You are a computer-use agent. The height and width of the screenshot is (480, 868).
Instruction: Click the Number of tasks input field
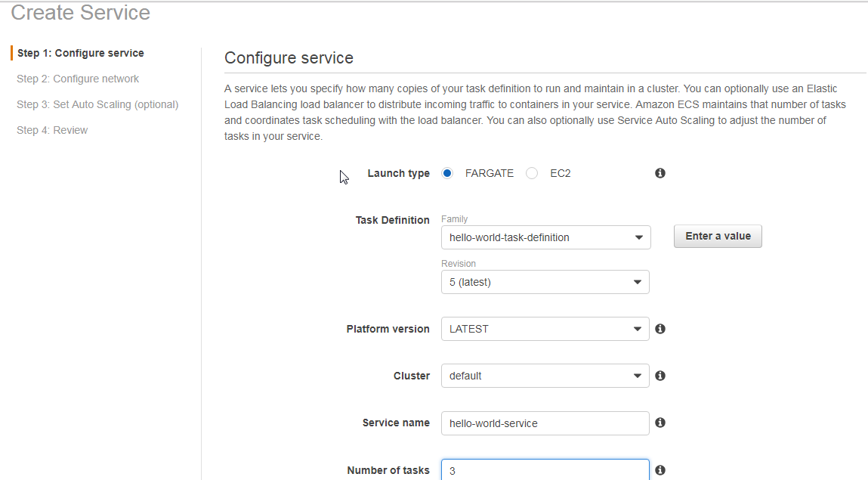[x=545, y=470]
